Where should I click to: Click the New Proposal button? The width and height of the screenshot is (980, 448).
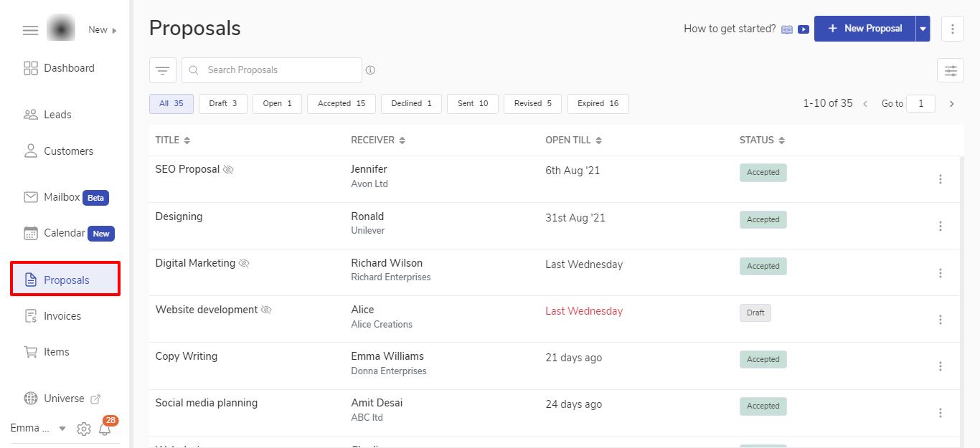coord(864,29)
